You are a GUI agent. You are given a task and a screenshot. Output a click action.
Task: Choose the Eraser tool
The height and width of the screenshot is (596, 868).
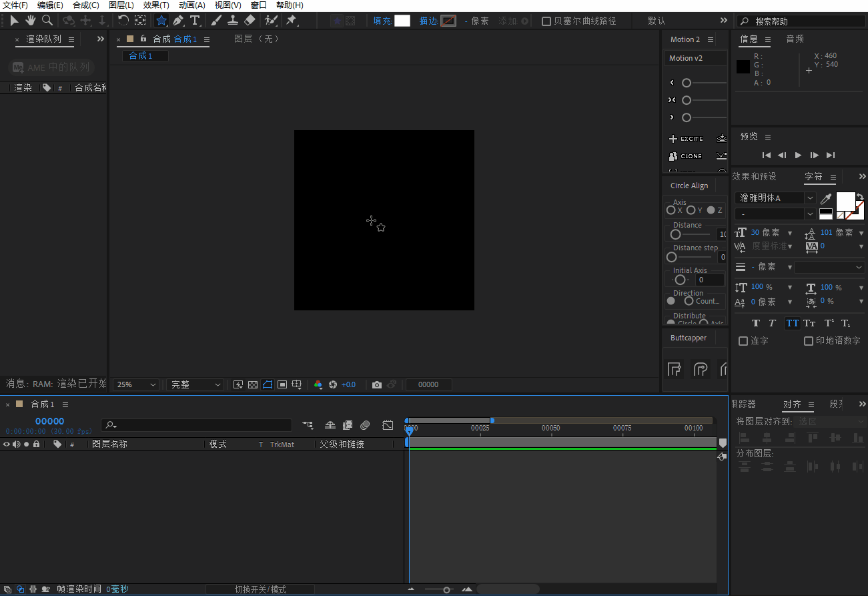[x=250, y=21]
